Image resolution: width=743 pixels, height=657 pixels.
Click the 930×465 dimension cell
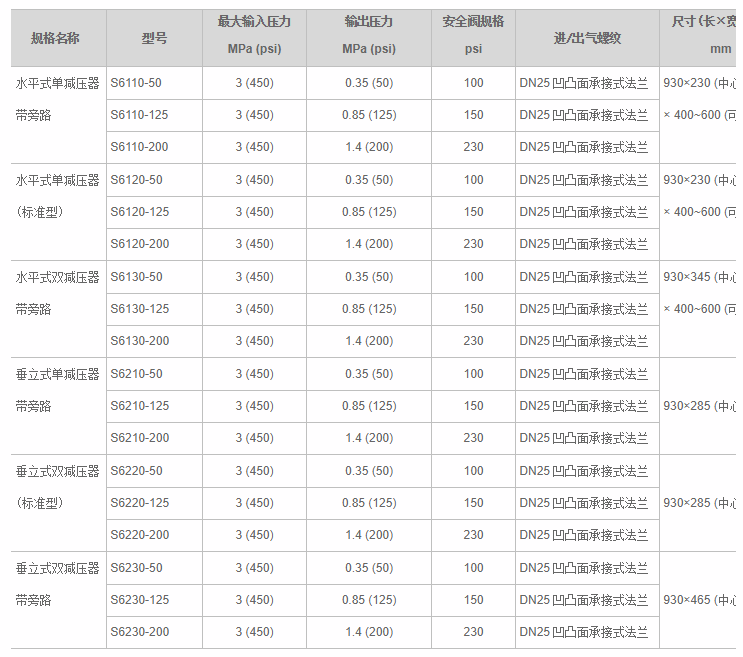tap(699, 600)
